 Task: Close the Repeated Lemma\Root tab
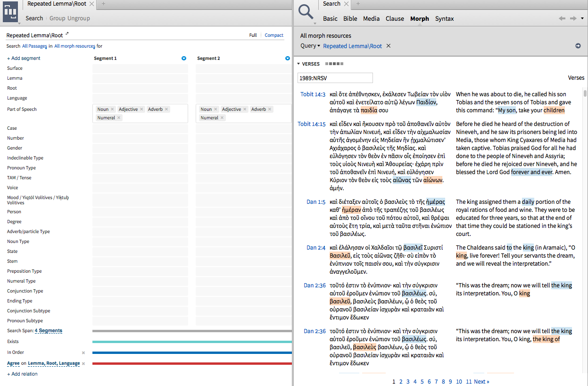[x=92, y=4]
